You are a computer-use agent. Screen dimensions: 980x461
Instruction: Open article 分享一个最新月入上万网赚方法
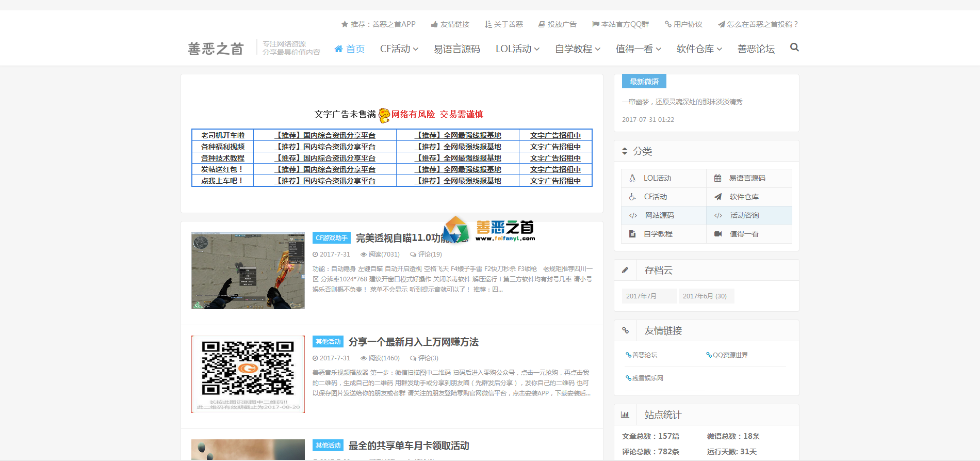(x=413, y=342)
